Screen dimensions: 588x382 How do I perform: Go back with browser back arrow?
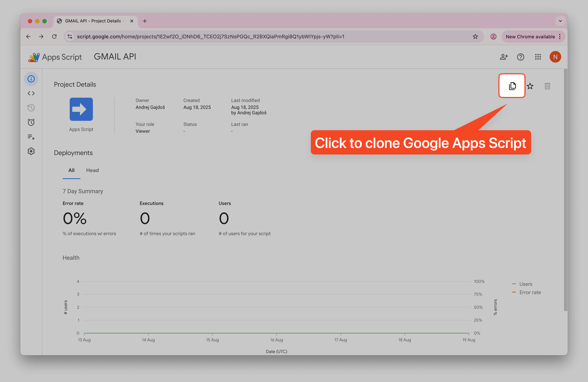[28, 37]
